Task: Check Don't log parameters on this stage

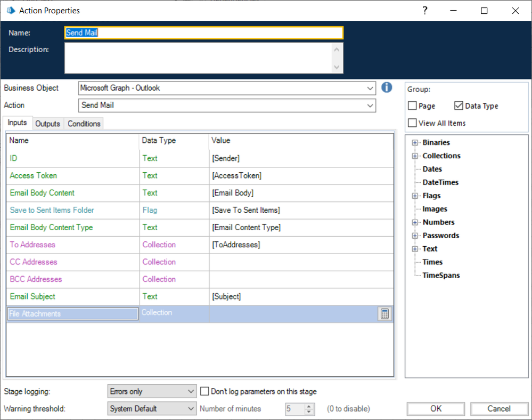Action: pos(205,391)
